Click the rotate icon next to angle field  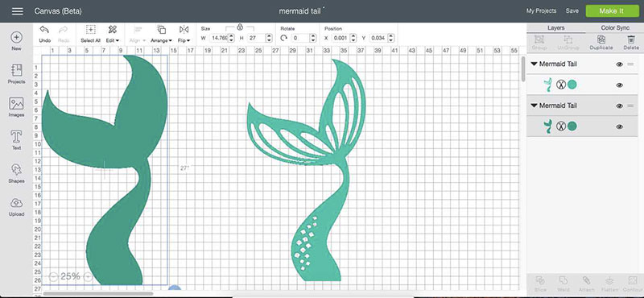click(284, 38)
